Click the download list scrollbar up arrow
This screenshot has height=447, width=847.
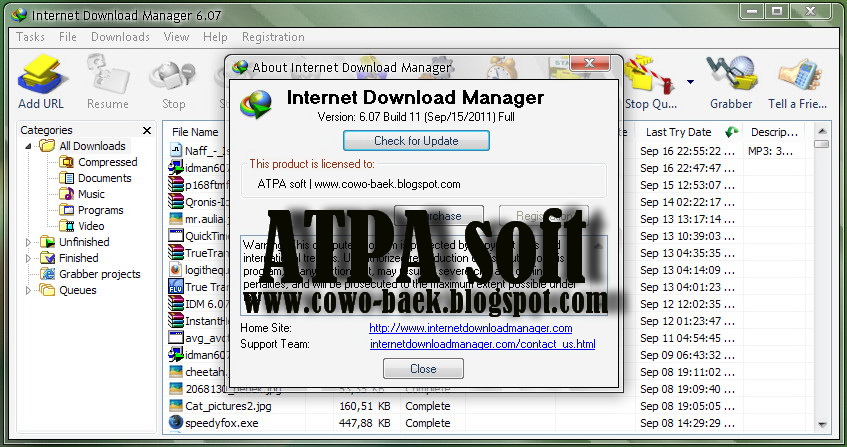[822, 131]
